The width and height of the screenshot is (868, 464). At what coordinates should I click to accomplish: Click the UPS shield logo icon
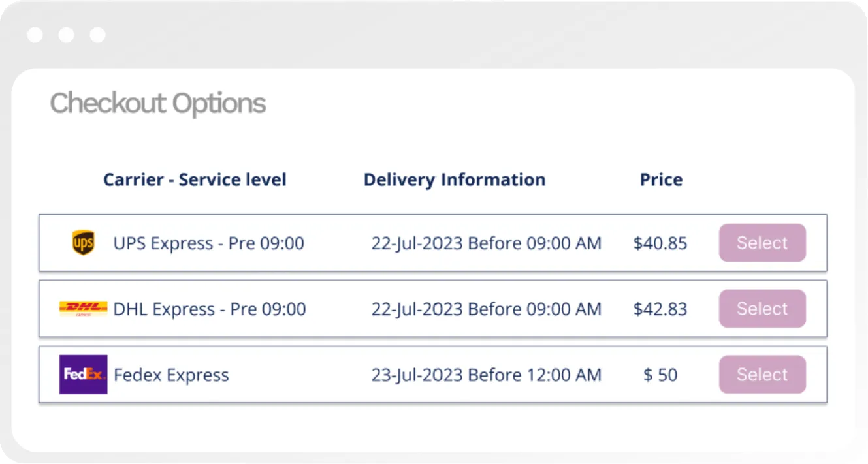coord(83,243)
